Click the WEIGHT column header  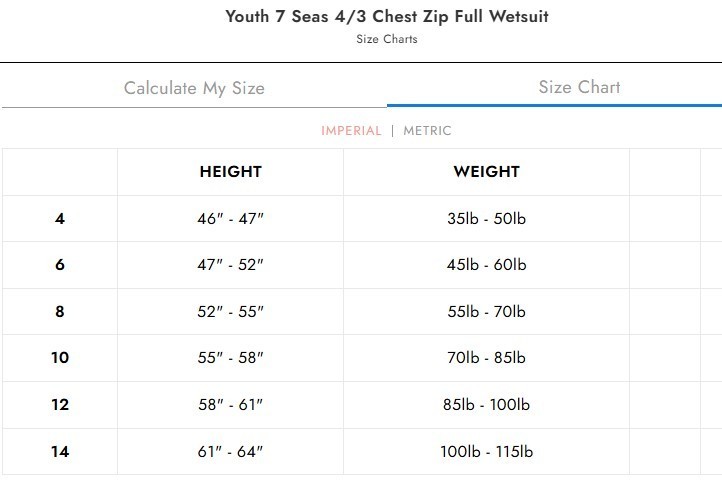pyautogui.click(x=486, y=172)
